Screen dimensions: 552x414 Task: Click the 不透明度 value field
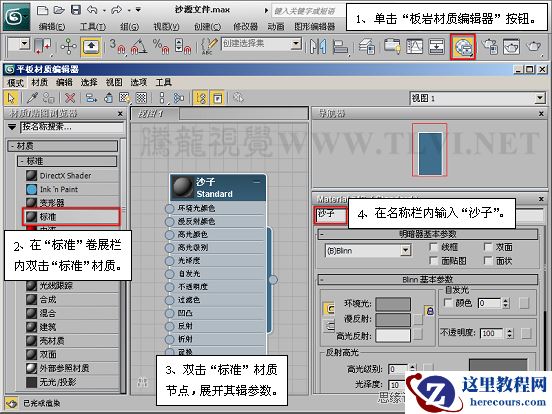pyautogui.click(x=492, y=333)
